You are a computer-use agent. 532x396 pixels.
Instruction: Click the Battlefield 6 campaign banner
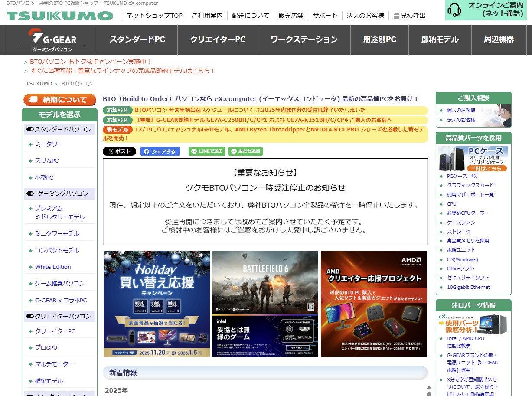[264, 304]
